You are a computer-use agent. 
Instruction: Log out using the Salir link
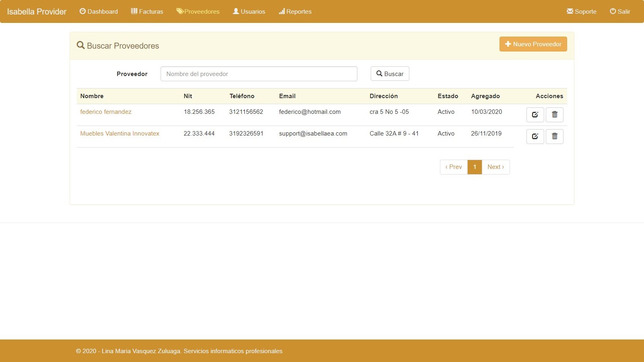coord(620,11)
